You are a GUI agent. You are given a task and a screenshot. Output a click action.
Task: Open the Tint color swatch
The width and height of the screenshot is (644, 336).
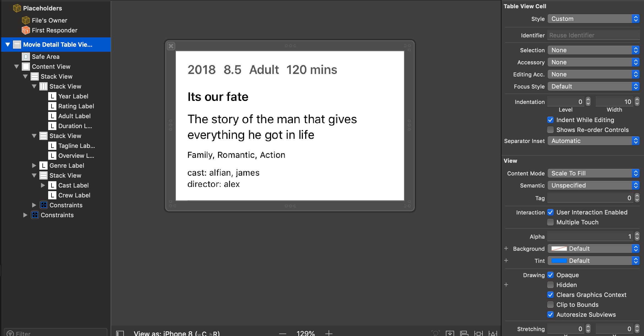click(559, 261)
